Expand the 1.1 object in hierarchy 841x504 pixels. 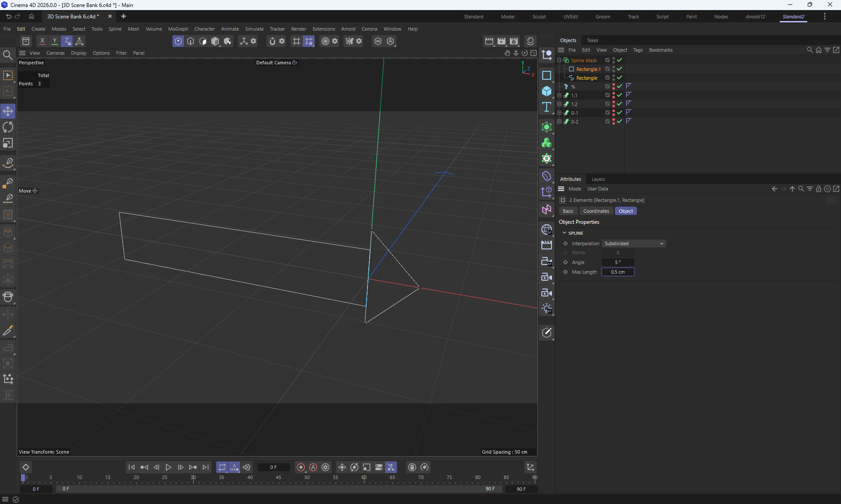(x=559, y=95)
